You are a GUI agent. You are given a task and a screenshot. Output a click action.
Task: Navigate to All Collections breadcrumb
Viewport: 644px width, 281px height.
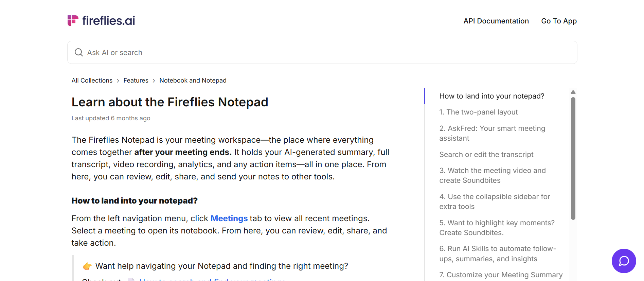click(92, 81)
